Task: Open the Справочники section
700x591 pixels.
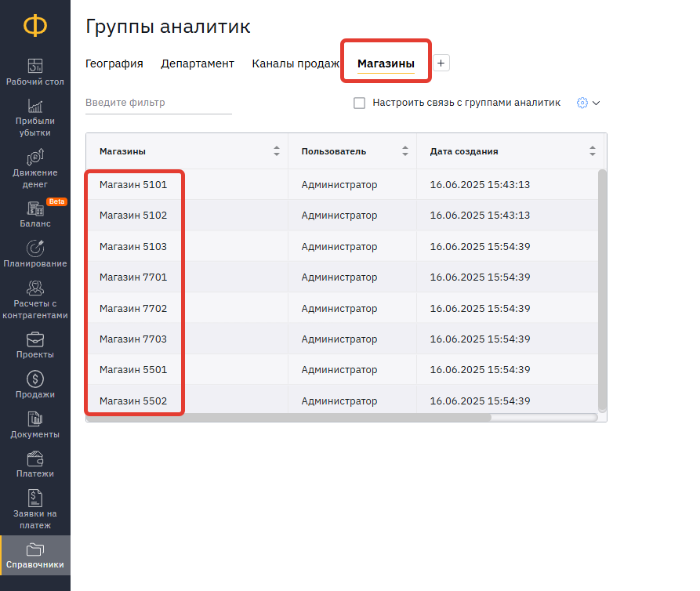Action: (x=34, y=555)
